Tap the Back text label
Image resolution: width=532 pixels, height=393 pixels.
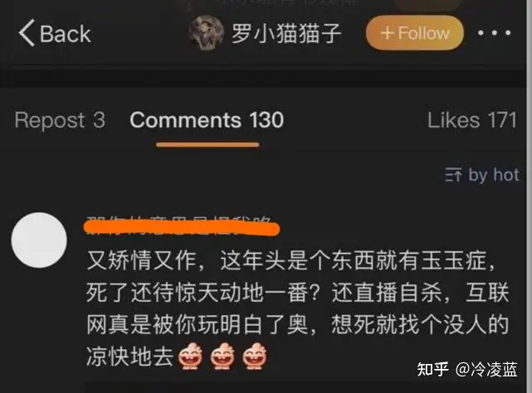pos(65,34)
